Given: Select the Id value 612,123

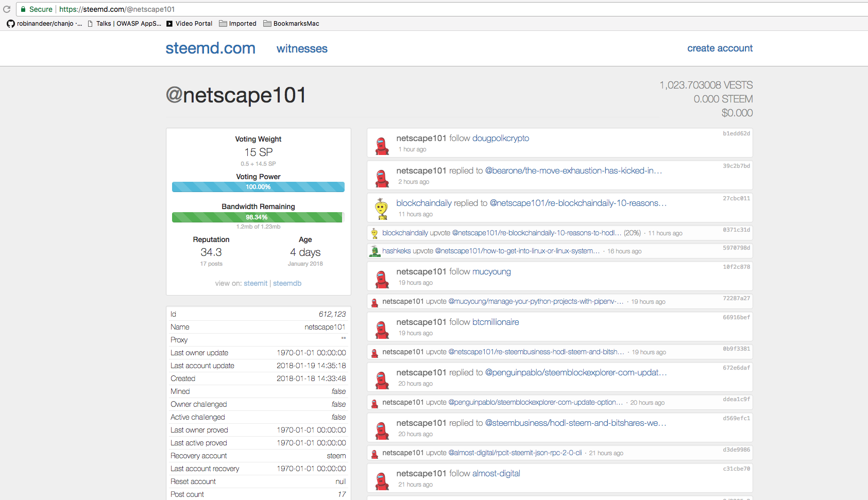Looking at the screenshot, I should tap(332, 314).
